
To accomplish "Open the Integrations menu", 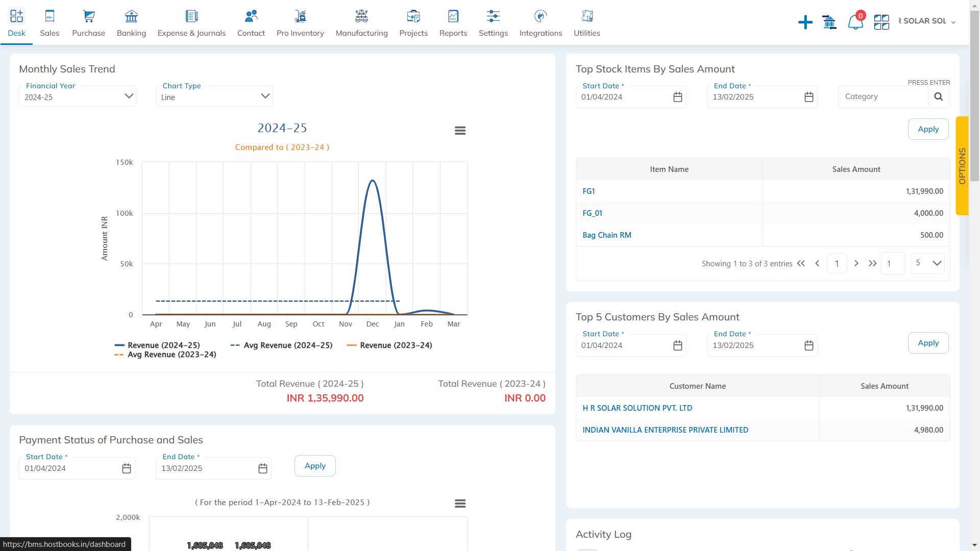I will click(541, 23).
